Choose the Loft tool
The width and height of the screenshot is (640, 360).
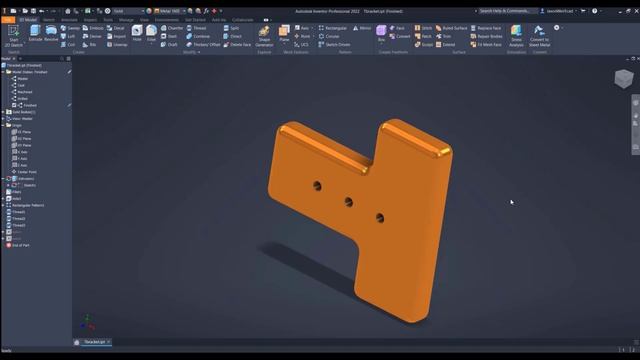click(x=68, y=36)
